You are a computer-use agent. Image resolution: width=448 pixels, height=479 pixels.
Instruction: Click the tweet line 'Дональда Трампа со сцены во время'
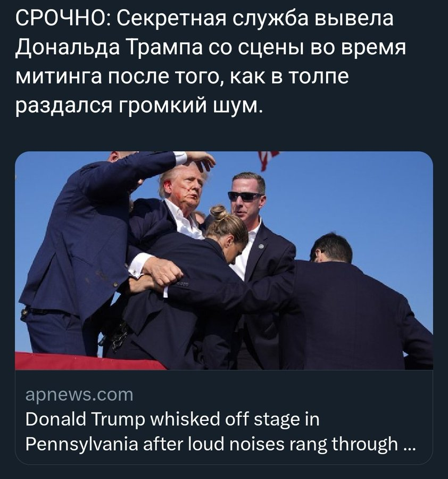(x=211, y=48)
